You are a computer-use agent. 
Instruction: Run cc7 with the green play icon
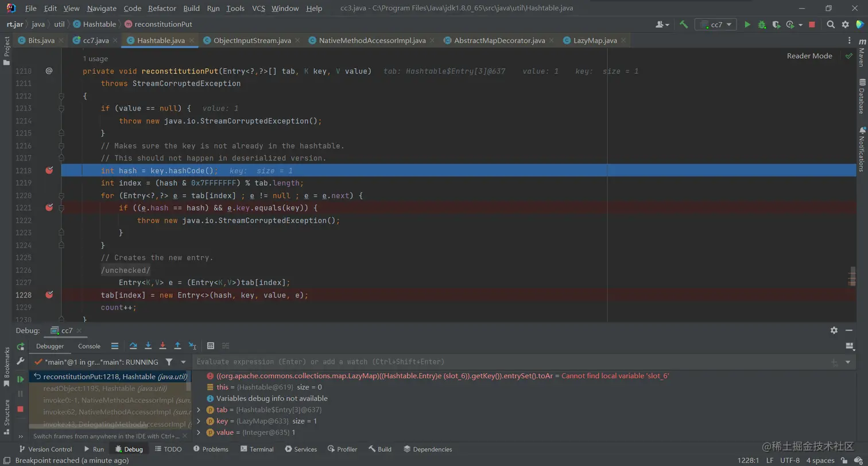click(747, 25)
